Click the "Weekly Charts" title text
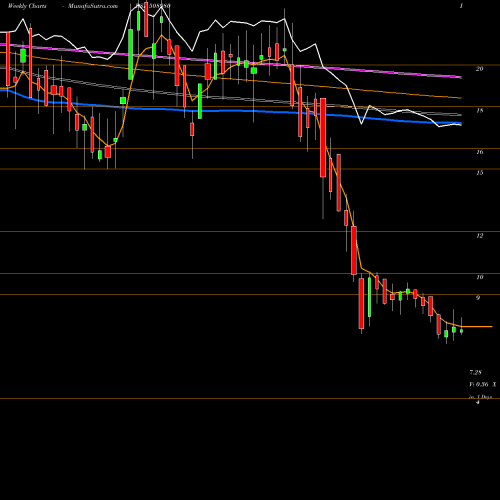This screenshot has height=500, width=500. tap(27, 6)
